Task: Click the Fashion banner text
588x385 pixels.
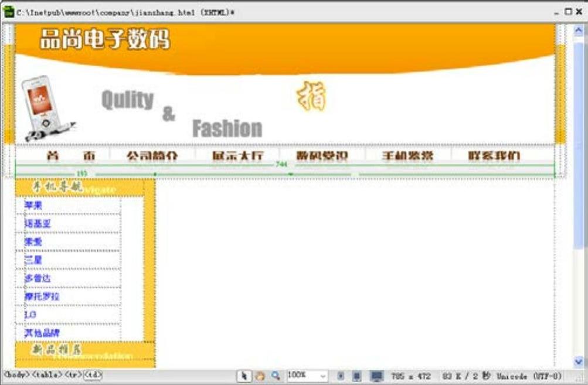Action: (227, 128)
